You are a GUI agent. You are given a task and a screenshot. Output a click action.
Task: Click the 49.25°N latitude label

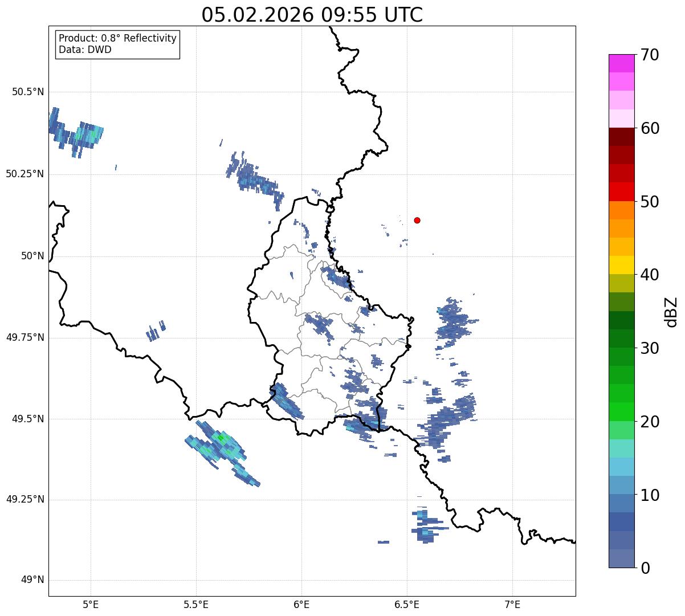click(x=25, y=499)
